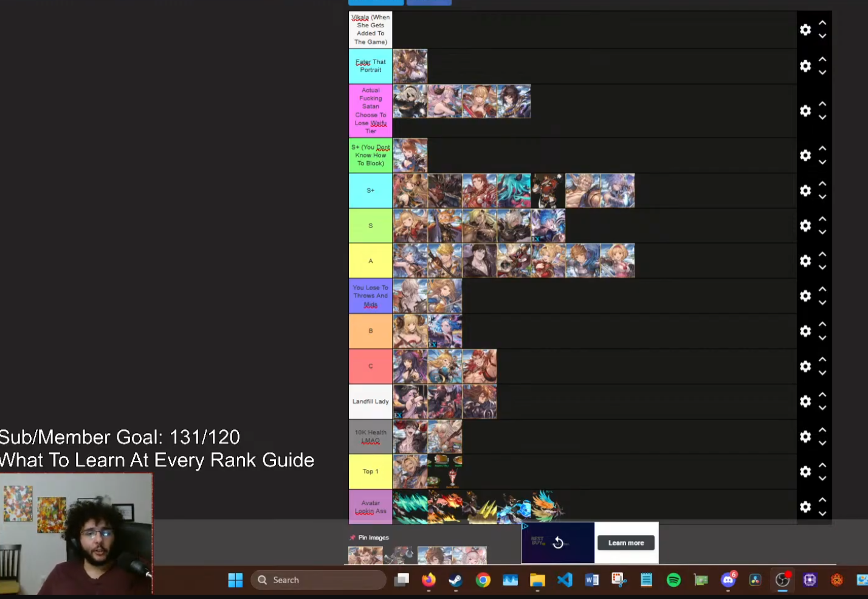Click the replay icon on the ad
Image resolution: width=868 pixels, height=599 pixels.
tap(558, 542)
